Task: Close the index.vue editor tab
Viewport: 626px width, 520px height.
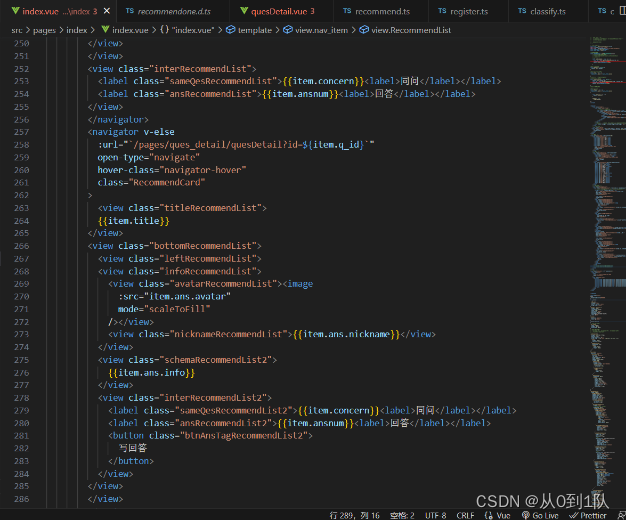Action: [107, 11]
